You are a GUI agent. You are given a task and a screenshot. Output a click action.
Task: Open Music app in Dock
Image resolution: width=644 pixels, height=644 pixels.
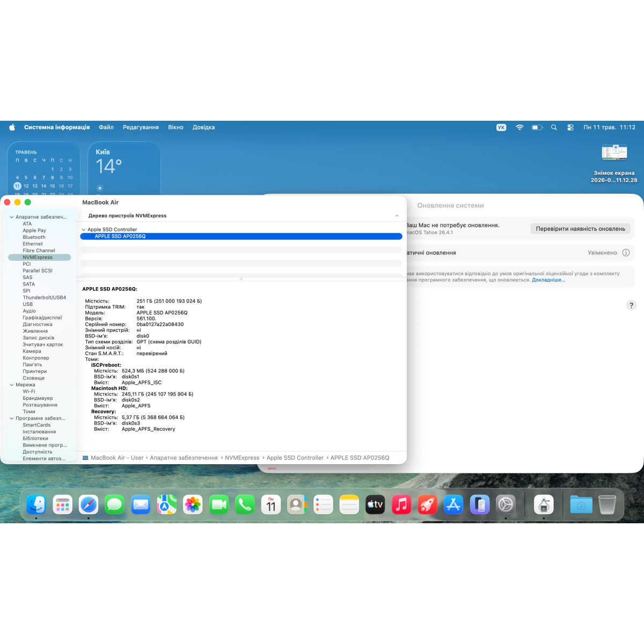pos(401,504)
